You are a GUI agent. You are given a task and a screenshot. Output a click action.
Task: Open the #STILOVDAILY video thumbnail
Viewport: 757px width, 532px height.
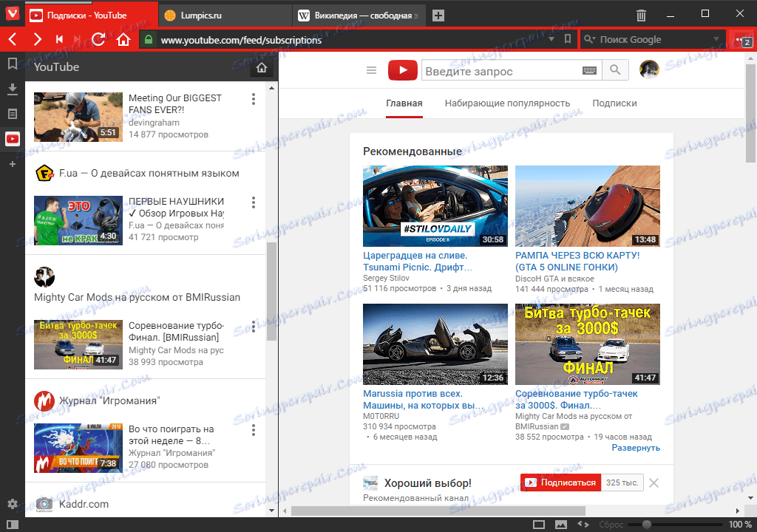tap(435, 206)
